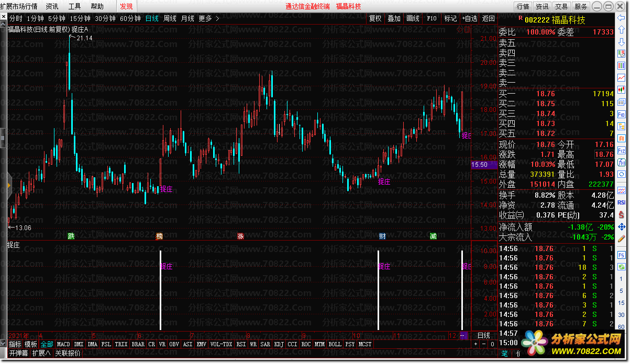This screenshot has width=631, height=364.
Task: Select the pencil drawing icon in sidebar
Action: 622,238
